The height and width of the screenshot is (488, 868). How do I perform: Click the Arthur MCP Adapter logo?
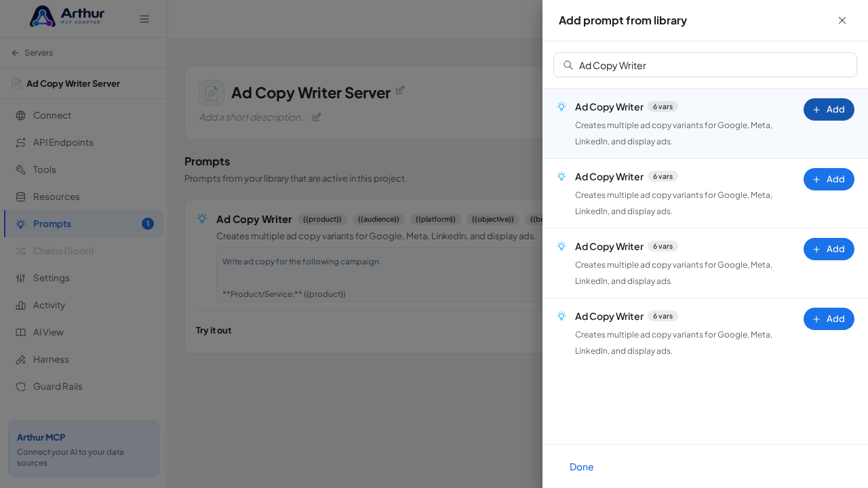coord(67,16)
